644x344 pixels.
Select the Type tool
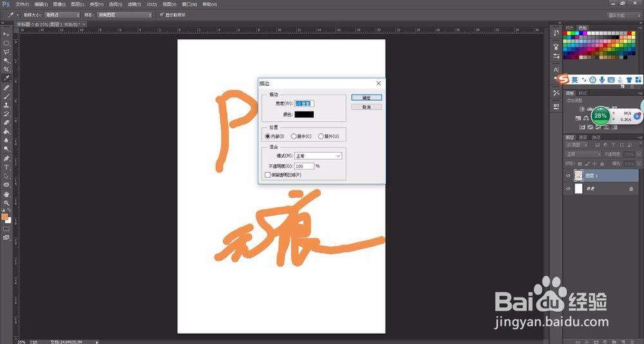tap(6, 167)
